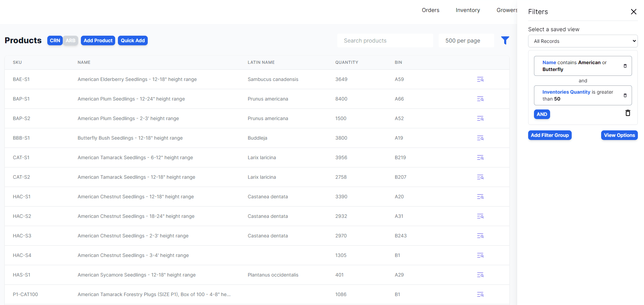644x305 pixels.
Task: Open details icon for American Sycamore Seedlings
Action: pos(480,275)
